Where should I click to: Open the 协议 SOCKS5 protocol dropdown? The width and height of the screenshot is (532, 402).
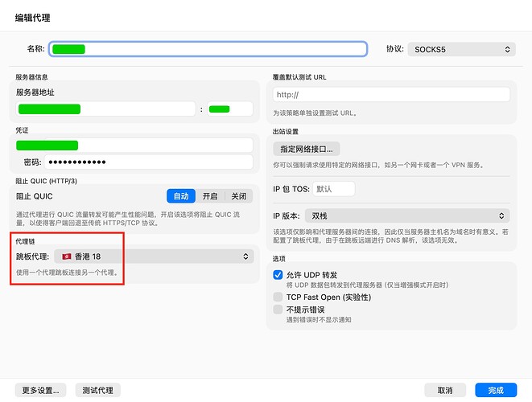click(x=461, y=49)
